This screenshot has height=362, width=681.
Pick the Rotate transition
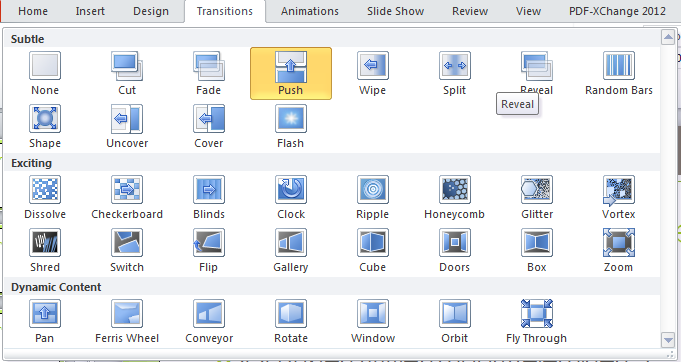tap(291, 322)
